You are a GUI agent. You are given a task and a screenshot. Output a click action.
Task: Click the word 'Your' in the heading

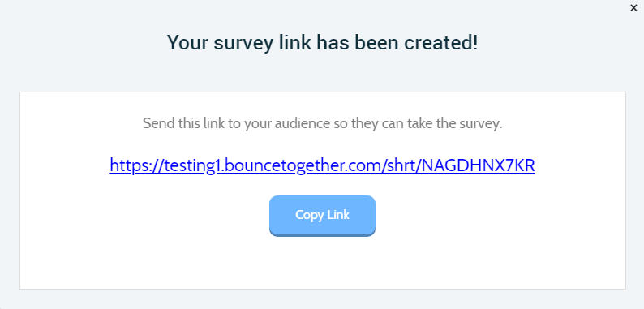click(x=187, y=42)
